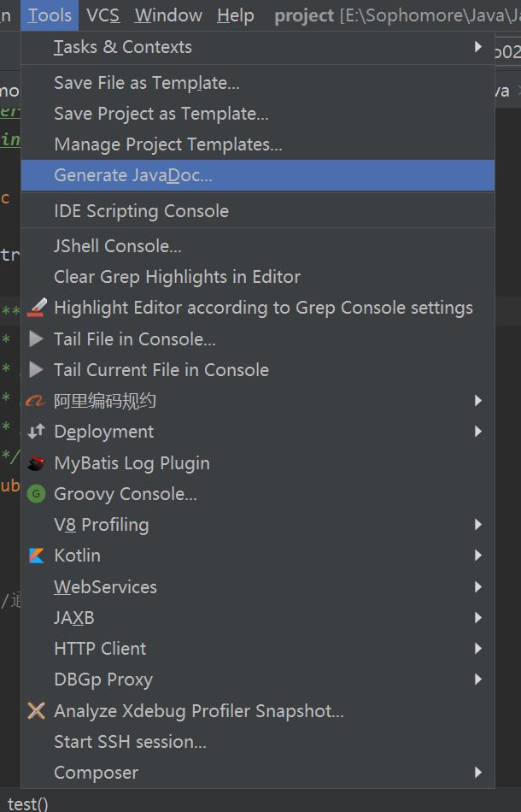Expand the Composer submenu arrow
Viewport: 521px width, 812px height.
(478, 773)
